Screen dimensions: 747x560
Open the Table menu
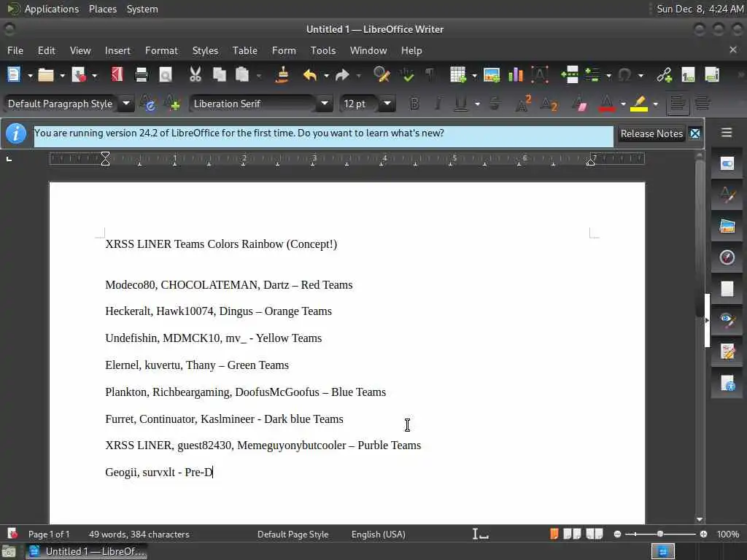click(245, 50)
